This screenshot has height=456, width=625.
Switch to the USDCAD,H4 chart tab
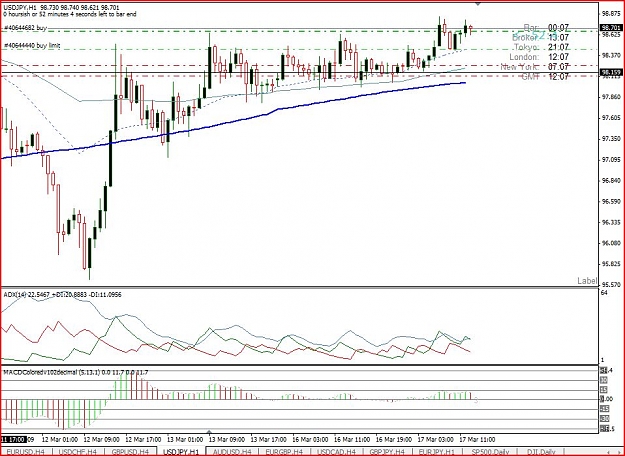(336, 452)
